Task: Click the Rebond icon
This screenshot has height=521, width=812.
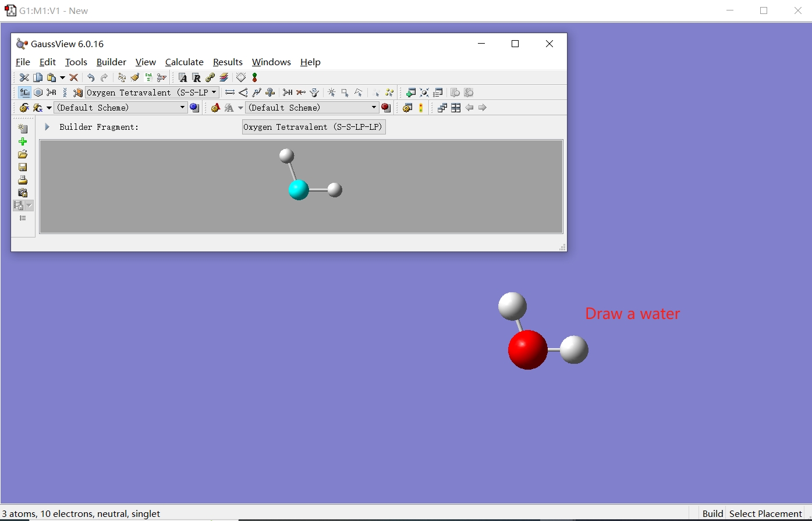Action: coord(122,77)
